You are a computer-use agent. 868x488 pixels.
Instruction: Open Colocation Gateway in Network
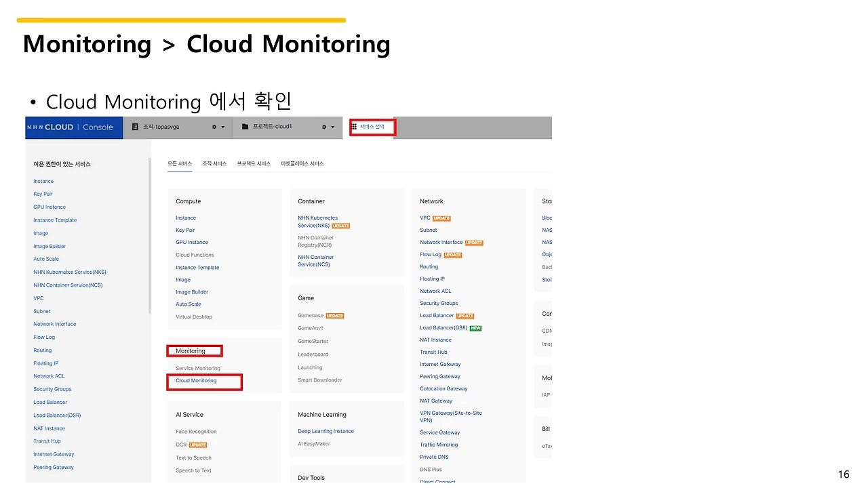(x=443, y=388)
